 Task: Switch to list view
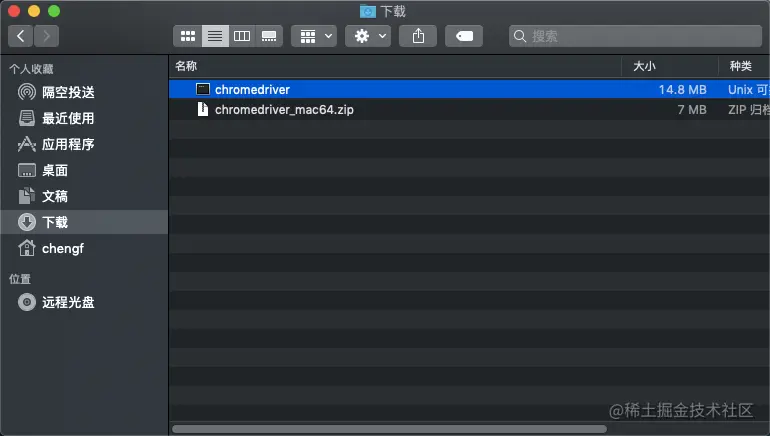tap(215, 36)
